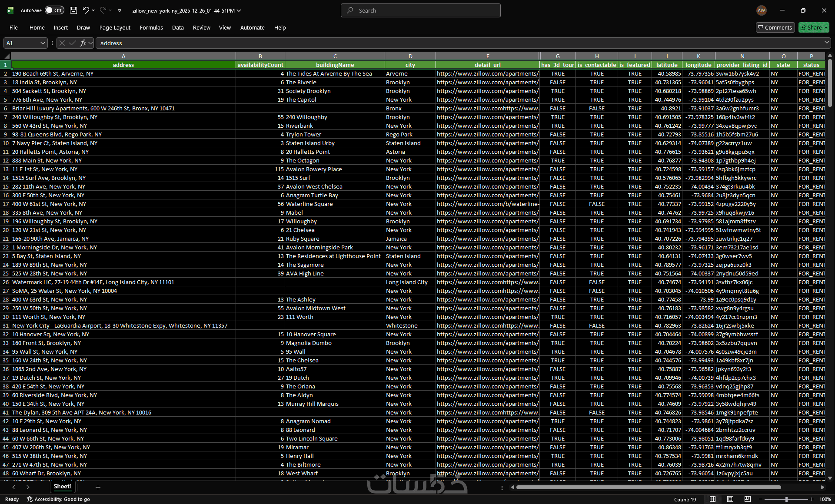The width and height of the screenshot is (835, 504).
Task: Open the Formulas ribbon tab
Action: point(151,27)
